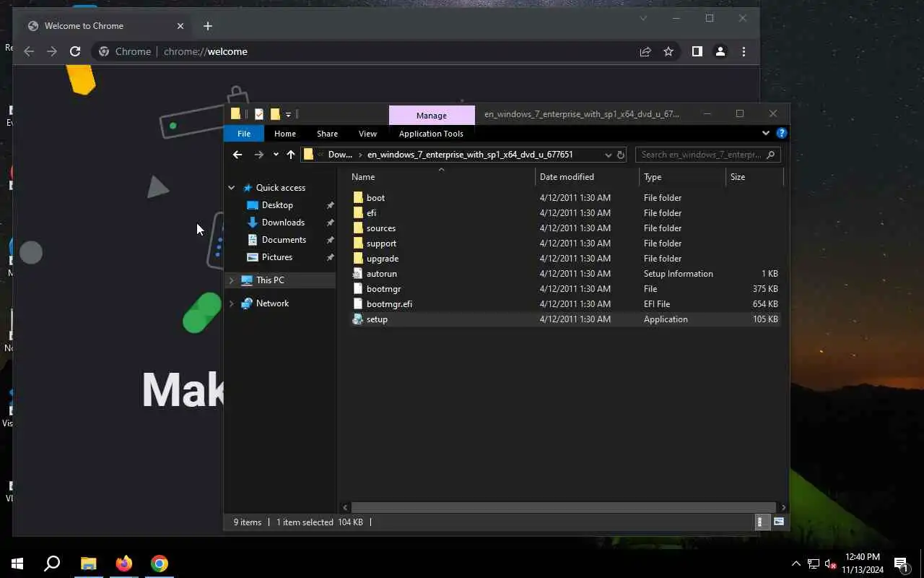
Task: Select the autorun setup information file icon
Action: tap(358, 273)
